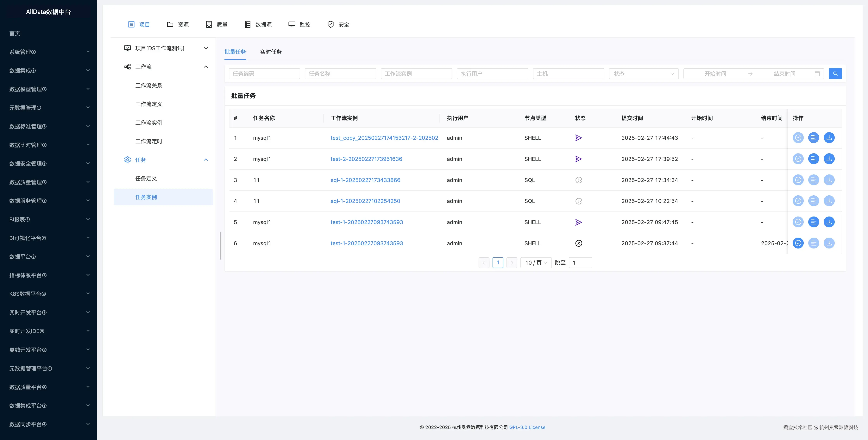
Task: Click download log icon for row 5
Action: click(829, 222)
